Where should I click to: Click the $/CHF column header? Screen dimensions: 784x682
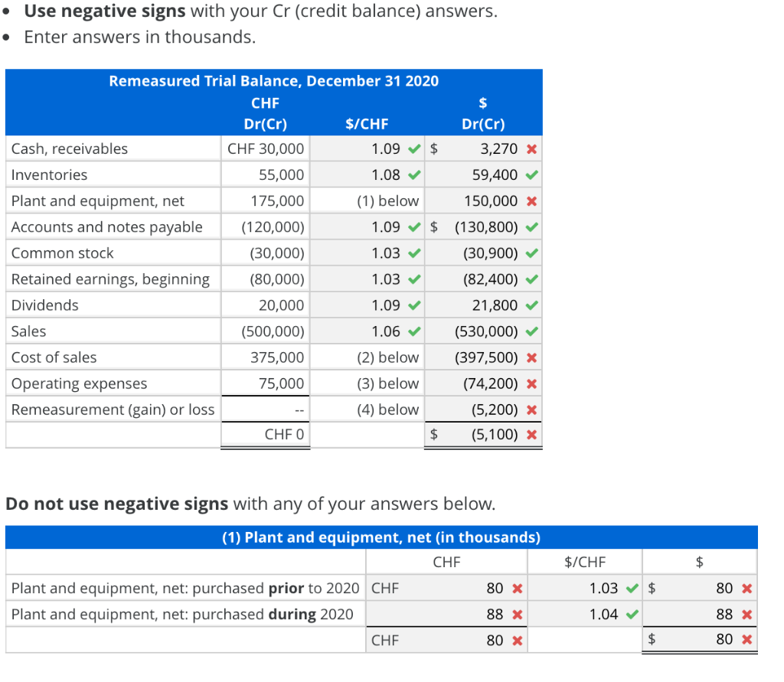pyautogui.click(x=367, y=123)
